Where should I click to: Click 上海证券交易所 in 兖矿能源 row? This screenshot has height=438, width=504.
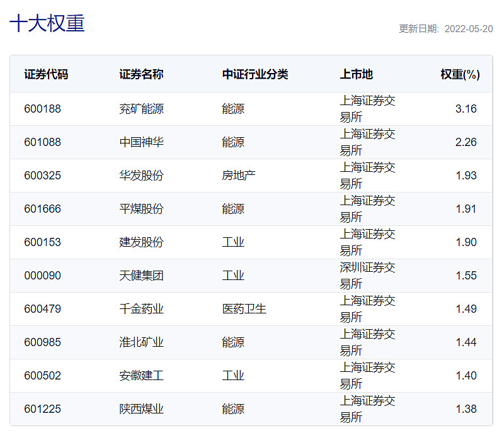pyautogui.click(x=367, y=109)
